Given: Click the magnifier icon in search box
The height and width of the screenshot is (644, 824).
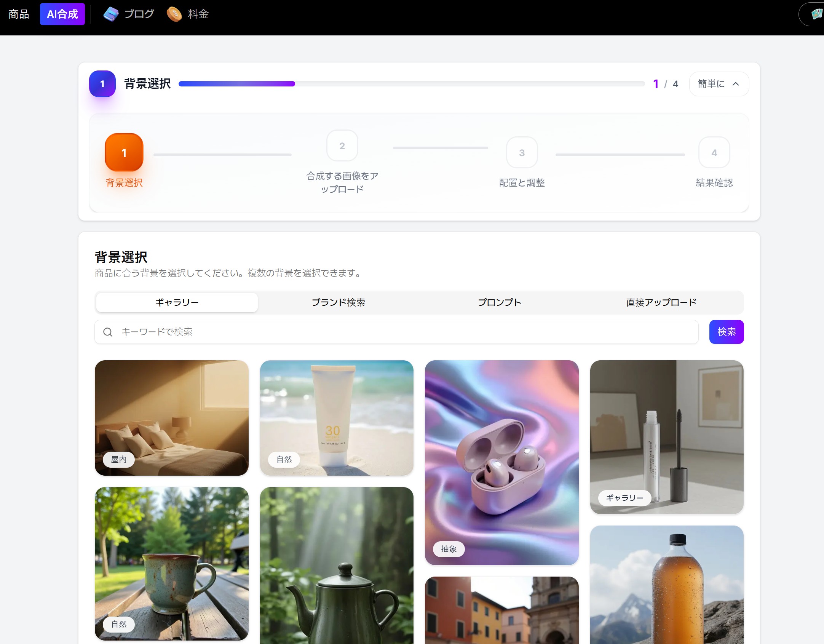Looking at the screenshot, I should [x=108, y=332].
